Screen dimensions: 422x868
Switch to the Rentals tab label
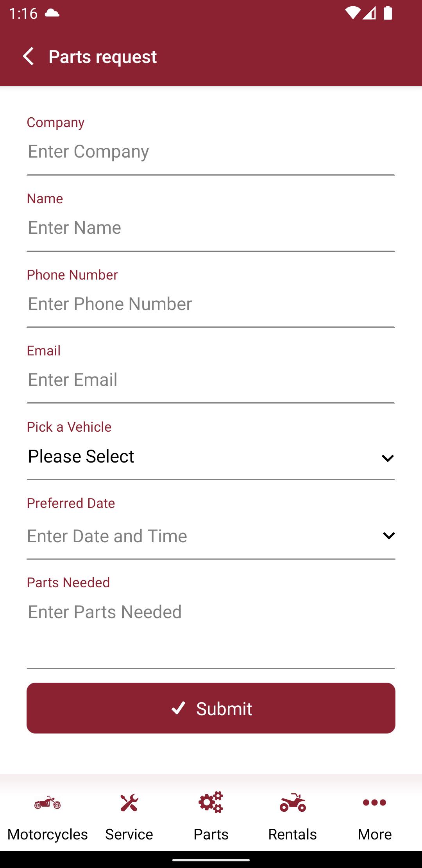[293, 834]
